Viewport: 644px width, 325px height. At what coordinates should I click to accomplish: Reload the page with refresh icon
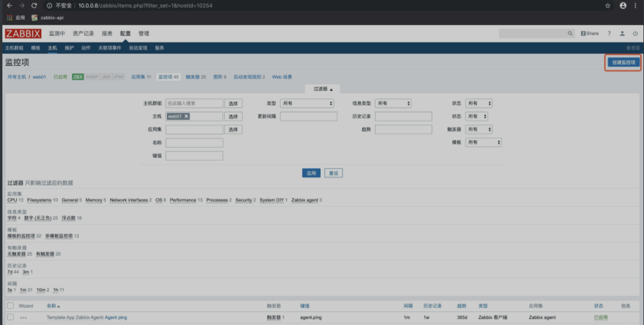[34, 6]
